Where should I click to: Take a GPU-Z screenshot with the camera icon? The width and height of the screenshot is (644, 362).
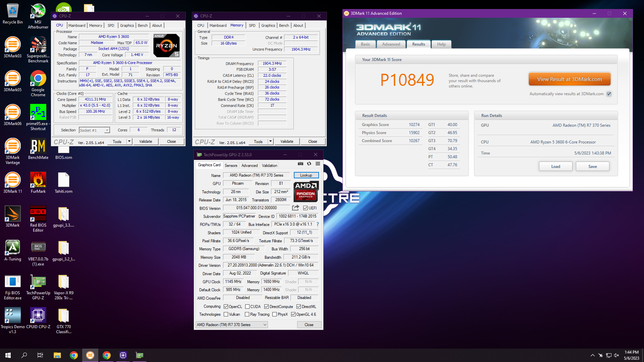(x=301, y=164)
